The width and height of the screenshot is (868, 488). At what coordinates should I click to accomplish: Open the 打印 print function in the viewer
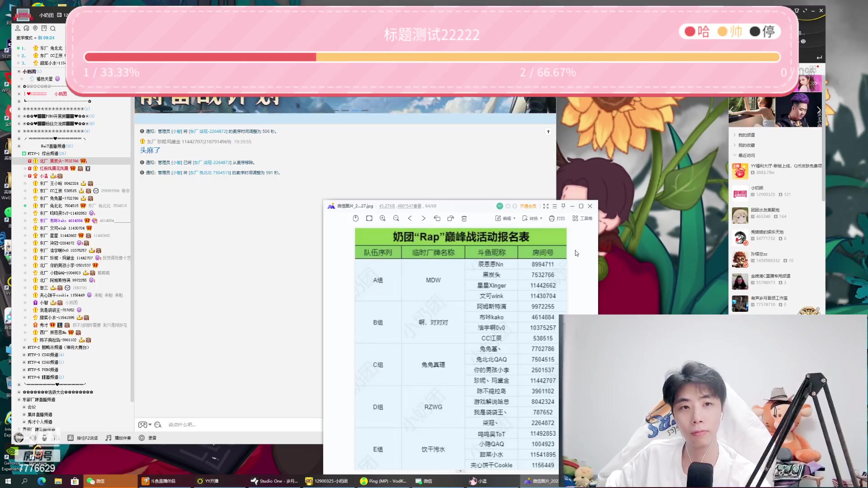click(x=557, y=218)
